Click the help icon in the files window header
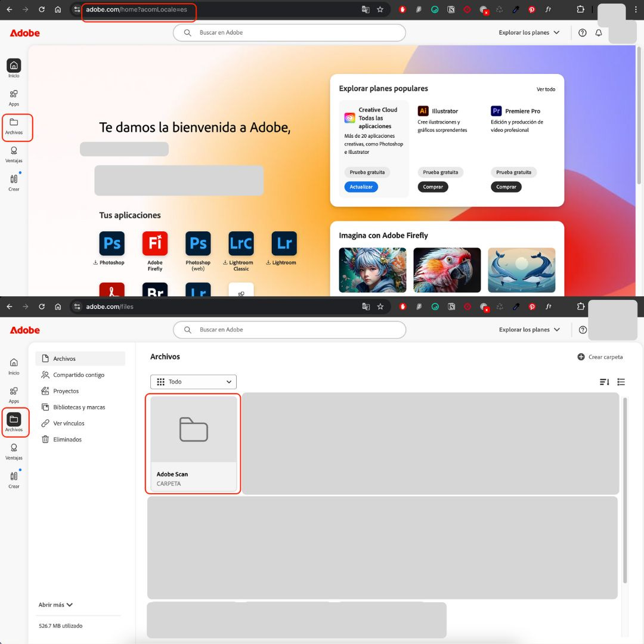The width and height of the screenshot is (644, 644). (x=583, y=330)
